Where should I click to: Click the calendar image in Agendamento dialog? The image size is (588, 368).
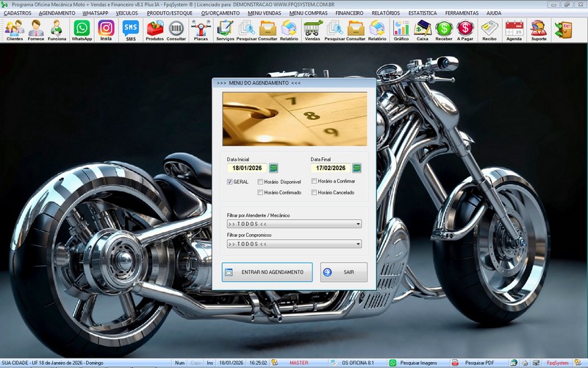point(295,119)
